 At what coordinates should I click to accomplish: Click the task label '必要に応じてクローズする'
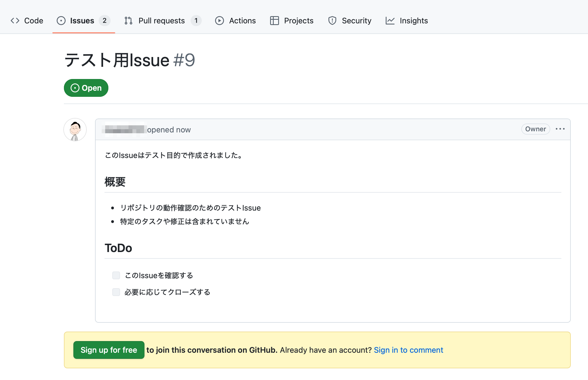(167, 292)
